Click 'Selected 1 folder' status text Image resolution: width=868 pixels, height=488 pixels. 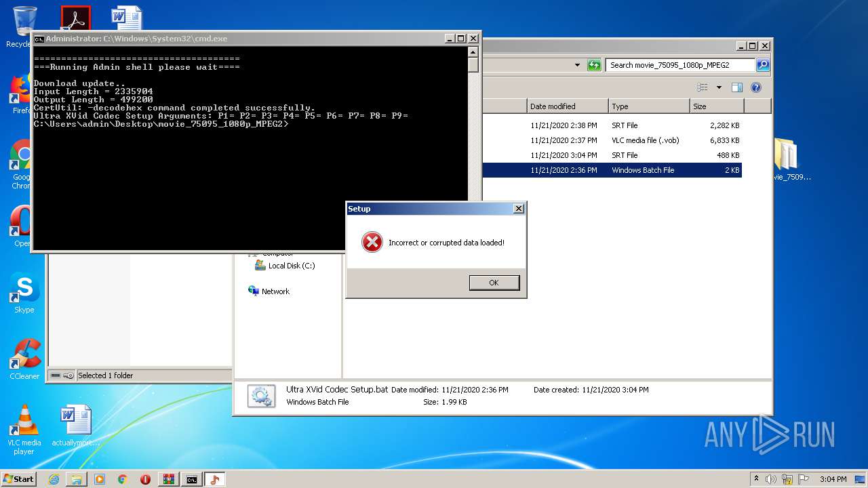point(105,375)
